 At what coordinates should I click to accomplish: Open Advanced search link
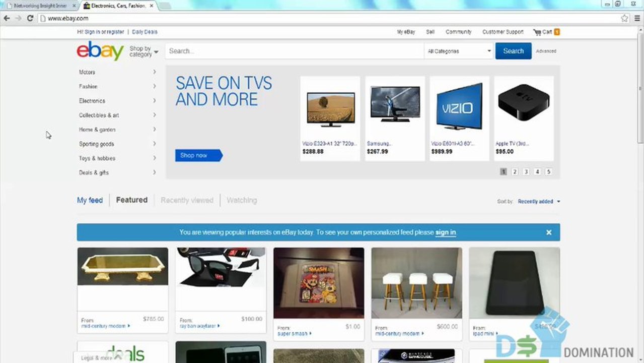click(x=546, y=51)
